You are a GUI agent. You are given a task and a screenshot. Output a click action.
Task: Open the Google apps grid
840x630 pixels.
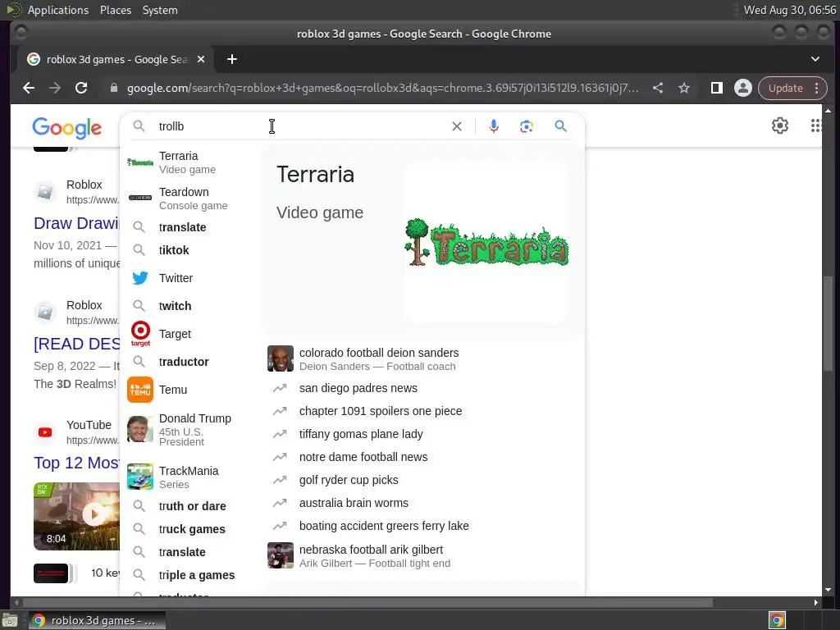pyautogui.click(x=816, y=126)
